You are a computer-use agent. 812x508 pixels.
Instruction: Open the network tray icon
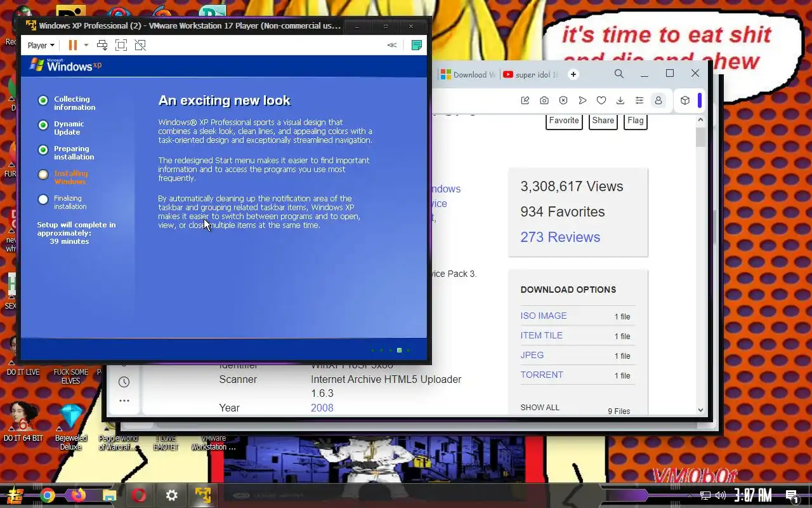[705, 495]
